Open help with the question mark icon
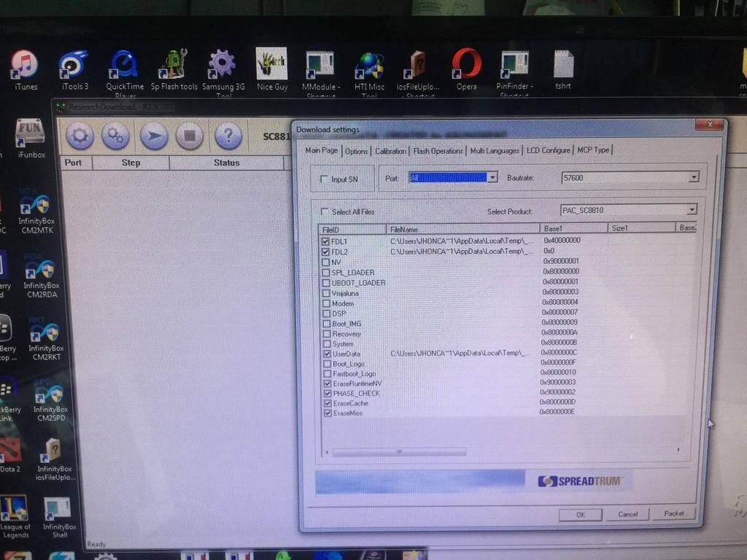 (x=228, y=136)
